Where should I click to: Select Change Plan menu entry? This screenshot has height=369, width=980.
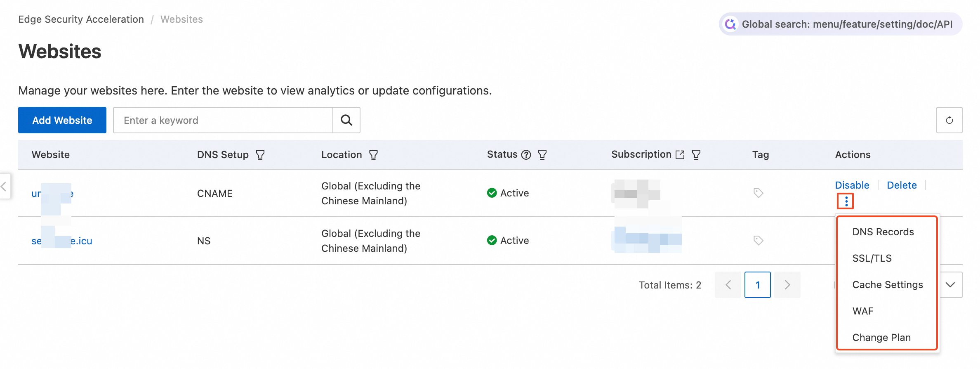pos(881,338)
